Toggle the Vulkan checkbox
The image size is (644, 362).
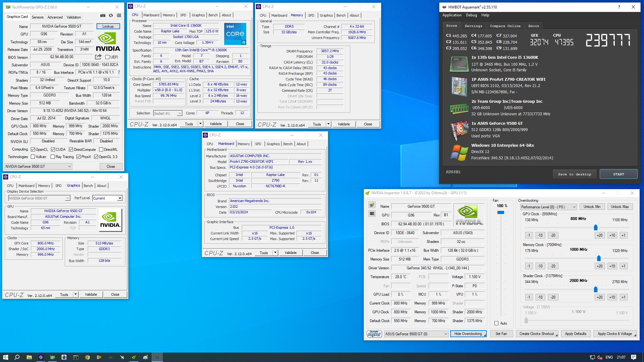click(x=33, y=157)
